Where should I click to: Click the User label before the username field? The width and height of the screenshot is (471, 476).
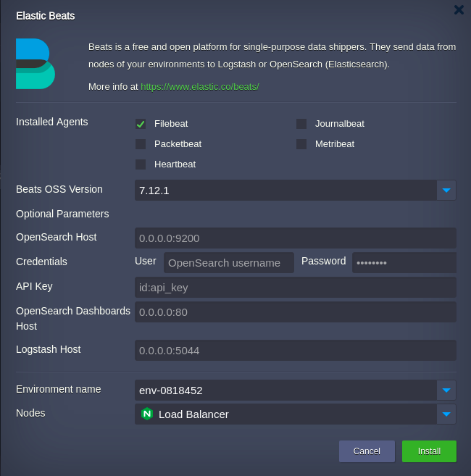click(146, 261)
